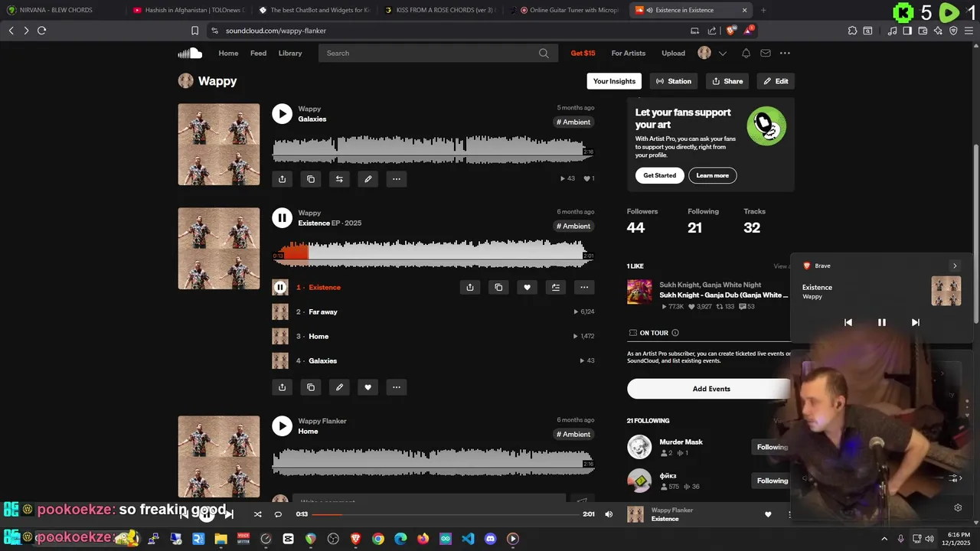Screen dimensions: 980x551
Task: Open the Library navigation item
Action: 290,53
